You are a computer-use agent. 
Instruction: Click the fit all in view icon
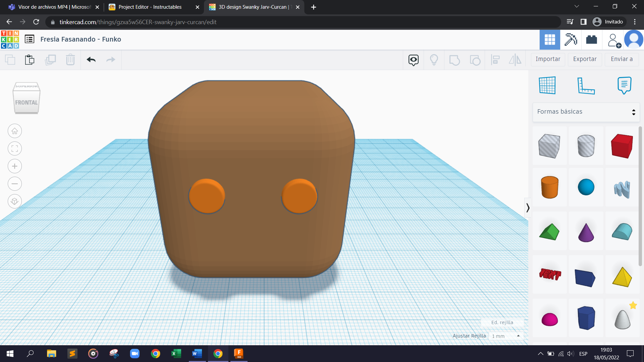15,148
